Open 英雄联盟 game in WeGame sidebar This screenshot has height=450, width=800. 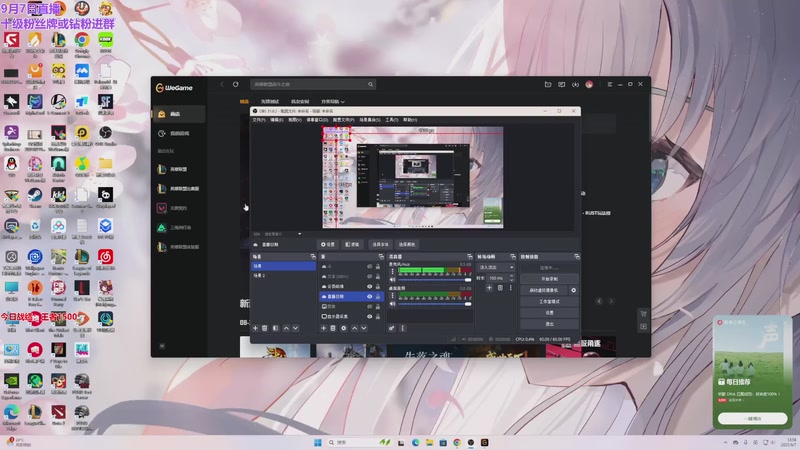(179, 169)
